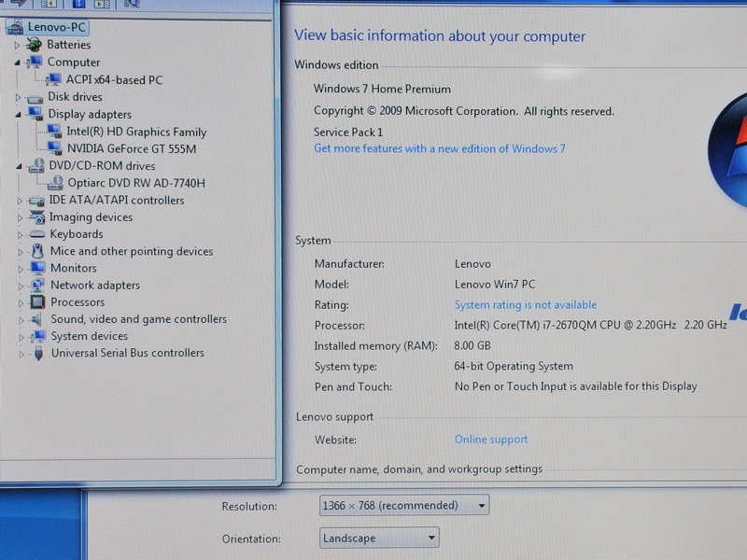Viewport: 747px width, 560px height.
Task: Select the Intel(R) HD Graphics Family entry
Action: click(136, 132)
